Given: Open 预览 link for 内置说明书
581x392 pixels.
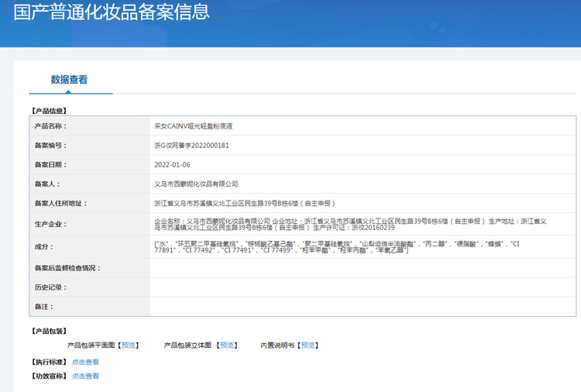Looking at the screenshot, I should [x=308, y=346].
